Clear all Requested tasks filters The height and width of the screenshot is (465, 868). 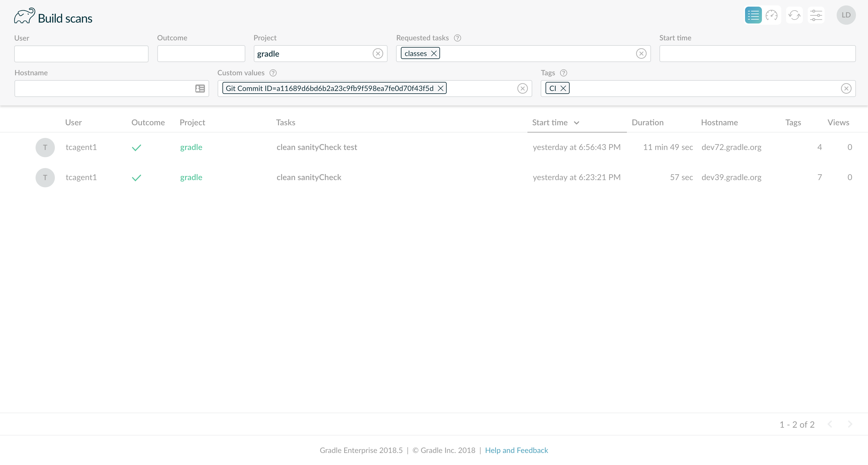pos(641,54)
